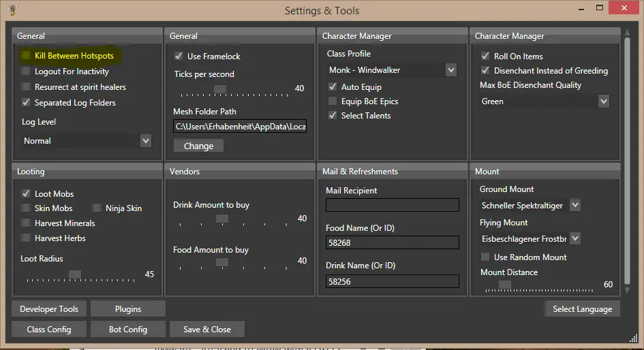Enable Harvest Minerals checkbox
The height and width of the screenshot is (350, 644).
click(27, 223)
